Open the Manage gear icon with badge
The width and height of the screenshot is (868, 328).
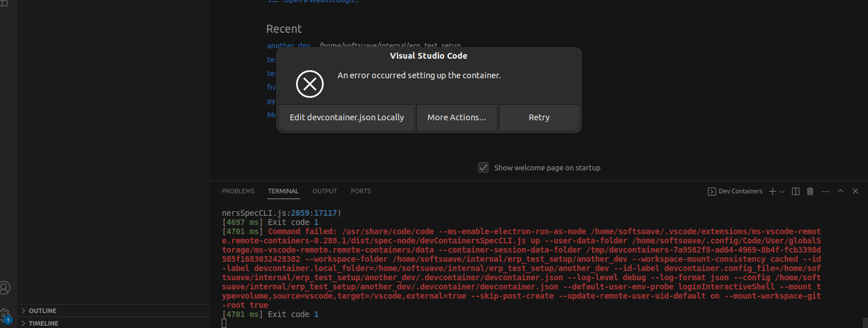pyautogui.click(x=5, y=315)
